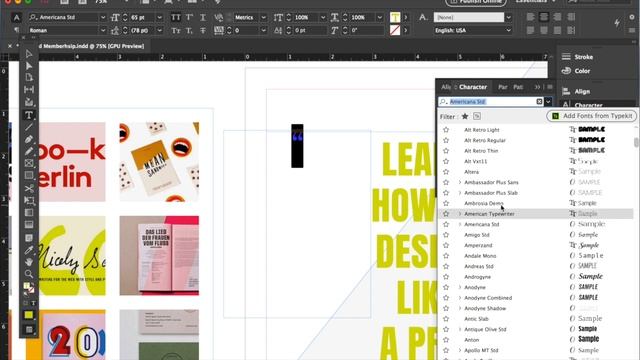Click the Strikethrough button
640x360 pixels.
(203, 31)
